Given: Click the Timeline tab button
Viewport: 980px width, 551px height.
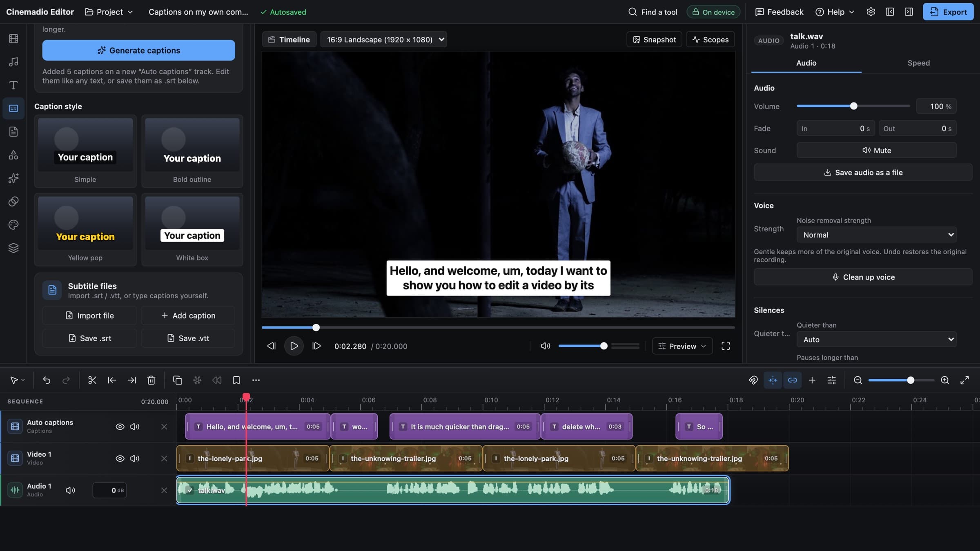Looking at the screenshot, I should (290, 40).
